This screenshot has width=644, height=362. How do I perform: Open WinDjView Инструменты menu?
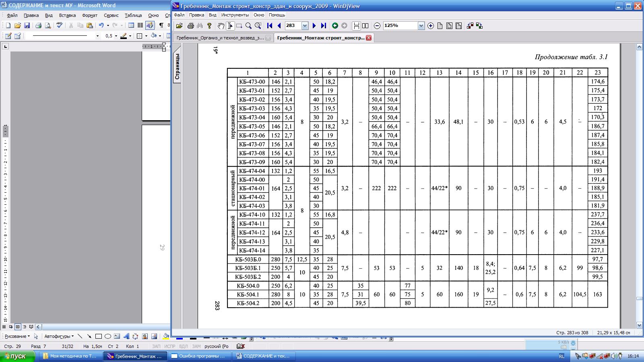tap(235, 15)
